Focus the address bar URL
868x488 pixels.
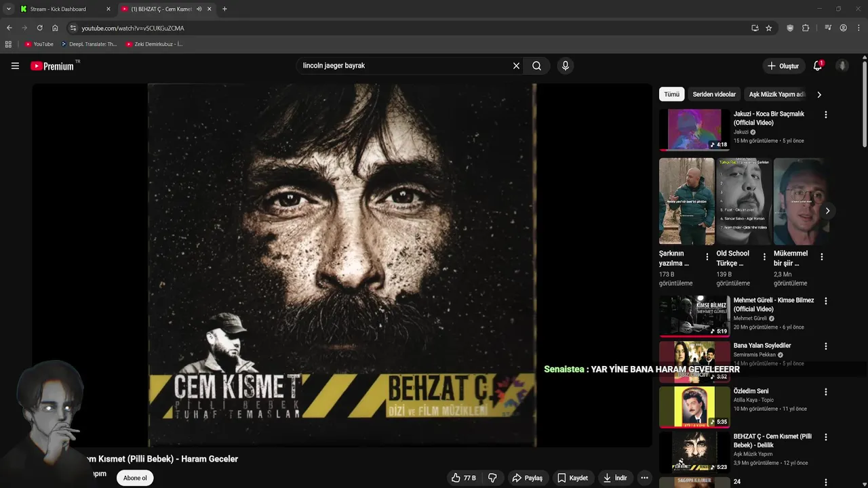[133, 28]
